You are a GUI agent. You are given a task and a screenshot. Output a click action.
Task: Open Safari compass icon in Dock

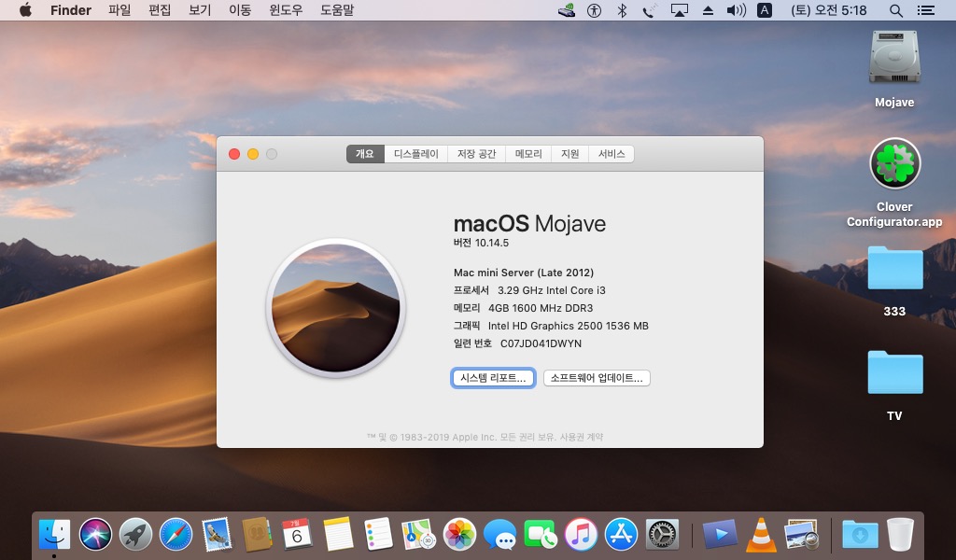[x=176, y=535]
